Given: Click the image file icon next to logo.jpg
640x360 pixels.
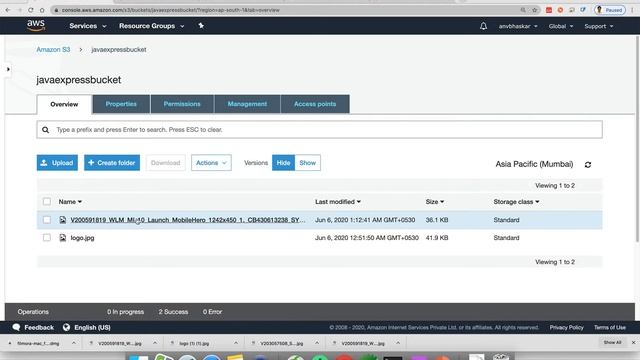Looking at the screenshot, I should point(62,238).
